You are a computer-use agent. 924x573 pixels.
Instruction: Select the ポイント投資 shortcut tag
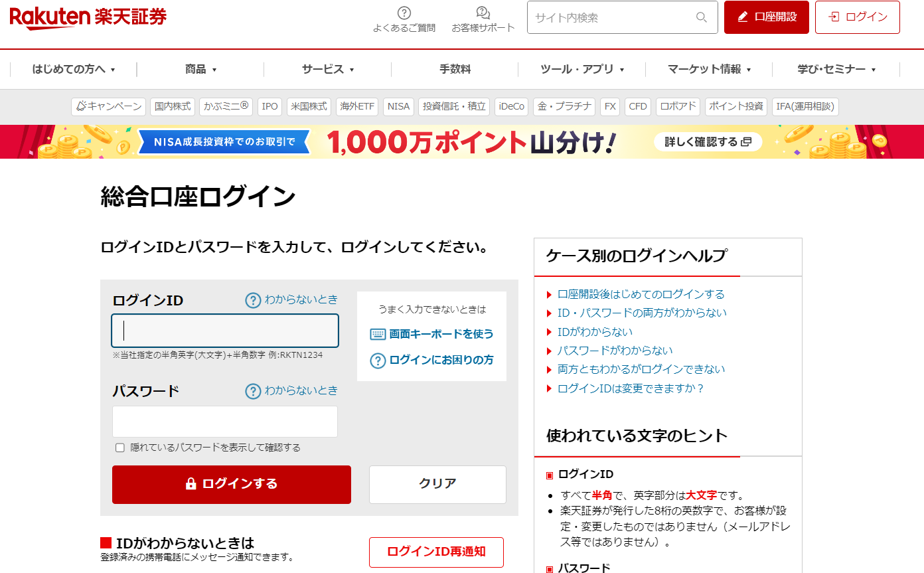coord(735,106)
